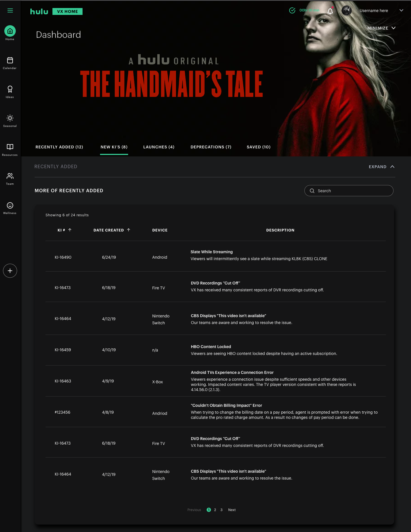Viewport: 411px width, 532px height.
Task: Minimize the hero banner
Action: pyautogui.click(x=381, y=28)
